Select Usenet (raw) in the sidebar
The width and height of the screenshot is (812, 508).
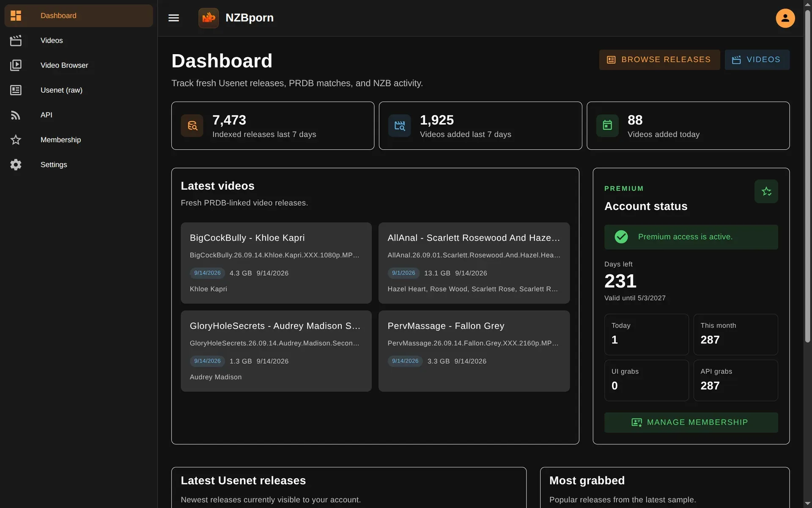(x=79, y=90)
